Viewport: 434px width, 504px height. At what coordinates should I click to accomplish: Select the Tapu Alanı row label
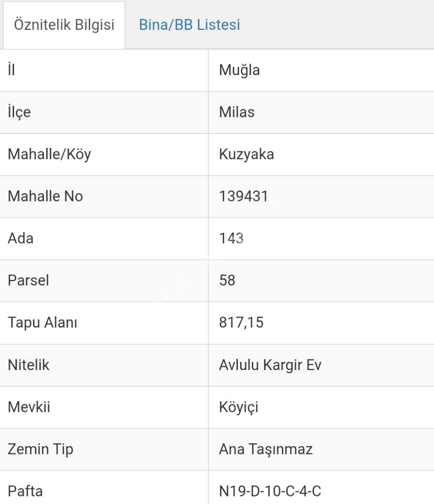click(42, 322)
